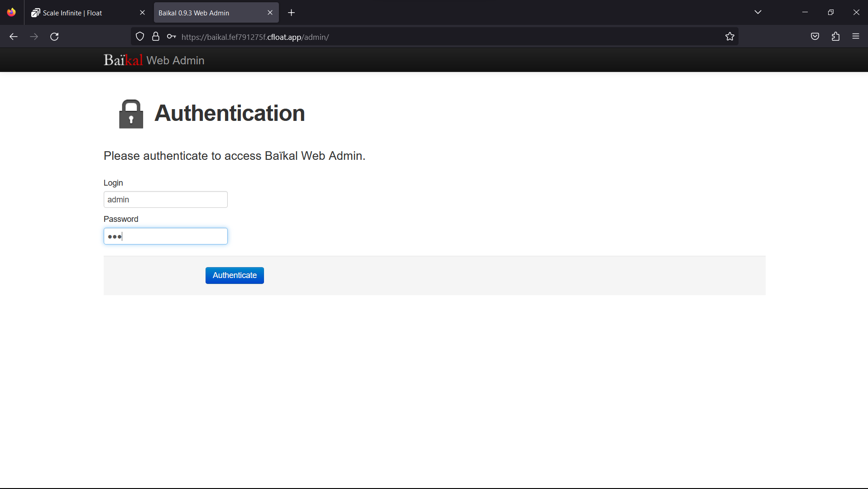Open saved password key icon
Screen dimensions: 868x489
(x=171, y=37)
